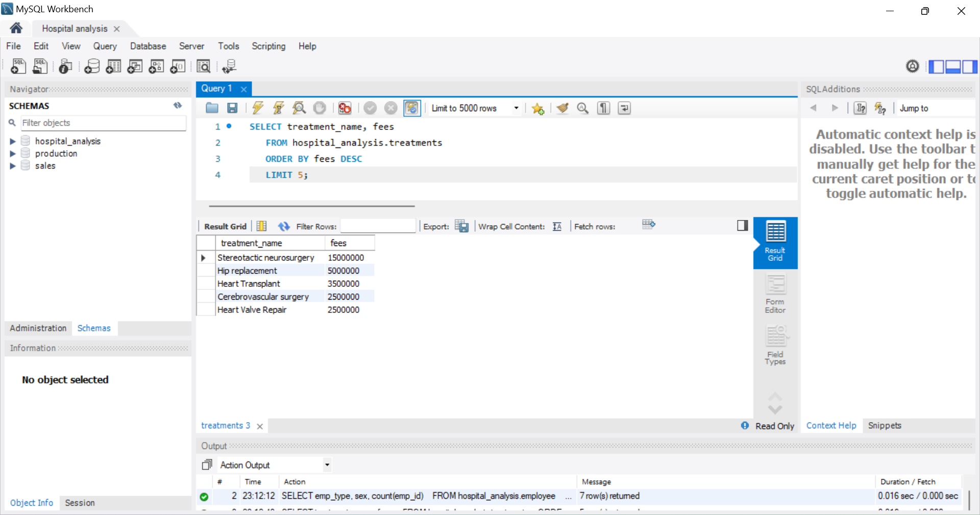980x515 pixels.
Task: Expand the hospital_analysis schema
Action: coord(13,141)
